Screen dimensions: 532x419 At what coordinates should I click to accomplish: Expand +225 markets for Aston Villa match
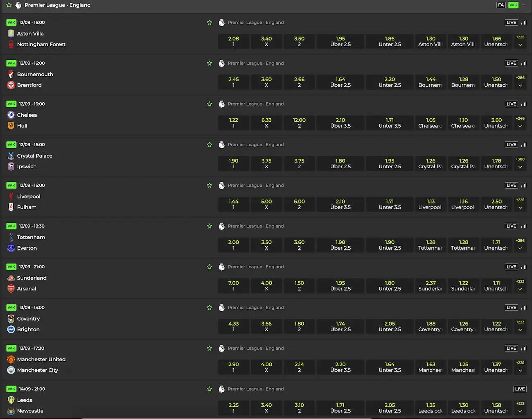click(520, 41)
